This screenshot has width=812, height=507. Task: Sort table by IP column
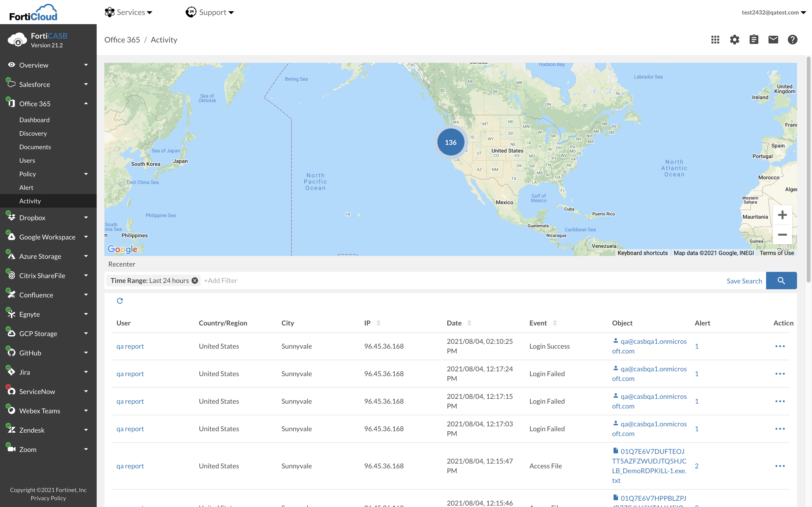point(378,323)
